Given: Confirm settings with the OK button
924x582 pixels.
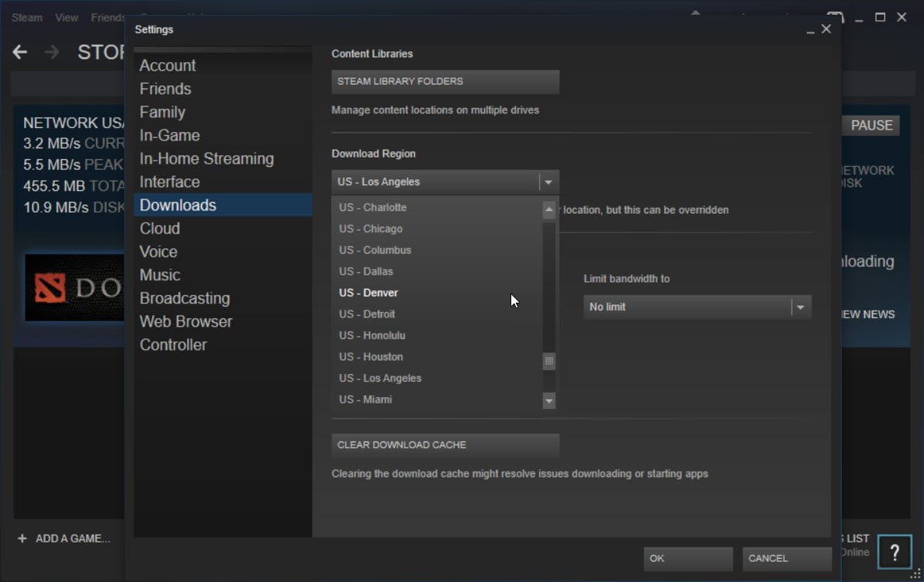Looking at the screenshot, I should click(x=687, y=559).
